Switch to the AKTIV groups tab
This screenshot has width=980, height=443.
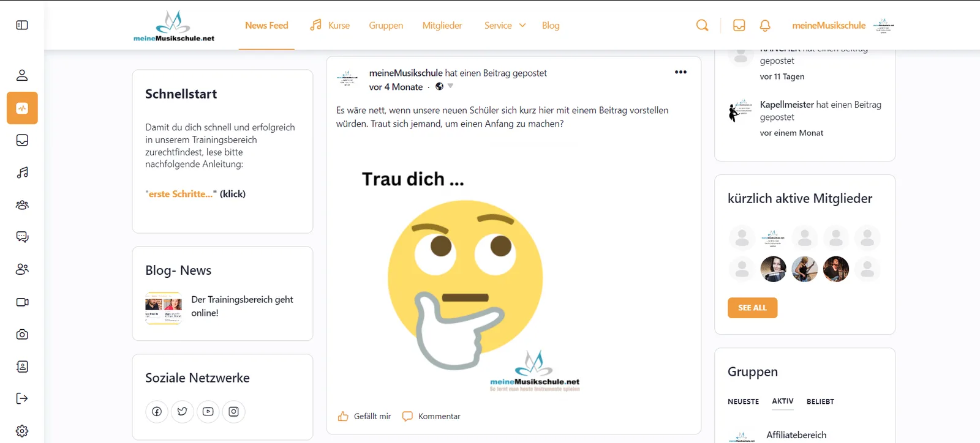[x=783, y=401]
